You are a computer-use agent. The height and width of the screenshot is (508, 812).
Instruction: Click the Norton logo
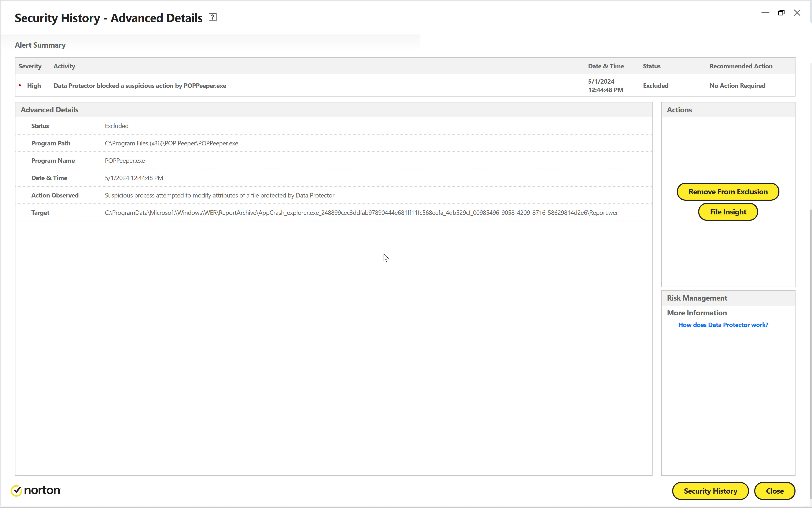[36, 490]
